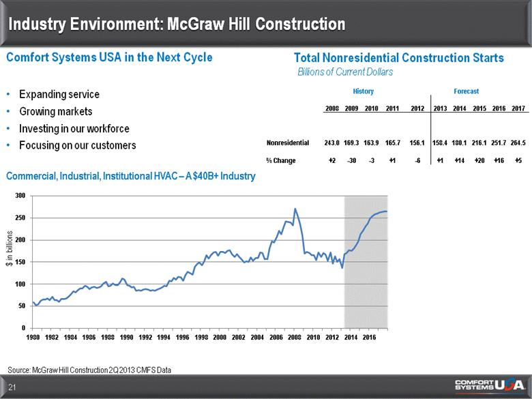This screenshot has height=399, width=532.
Task: Click the 2000 x-axis label
Action: (220, 337)
